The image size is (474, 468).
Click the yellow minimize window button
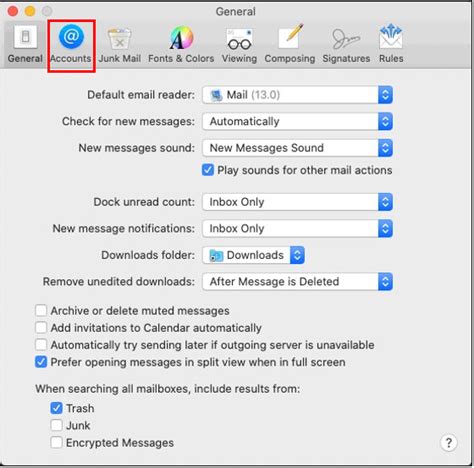(30, 11)
